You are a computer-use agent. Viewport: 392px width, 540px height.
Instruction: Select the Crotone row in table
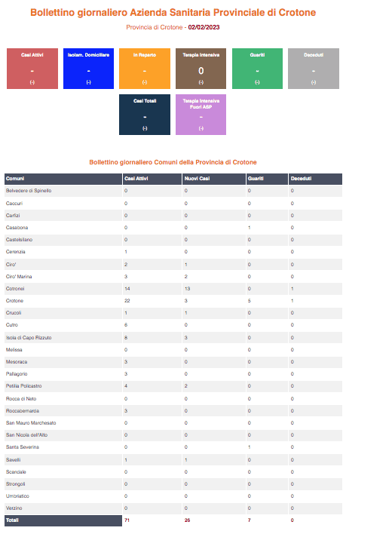(173, 301)
